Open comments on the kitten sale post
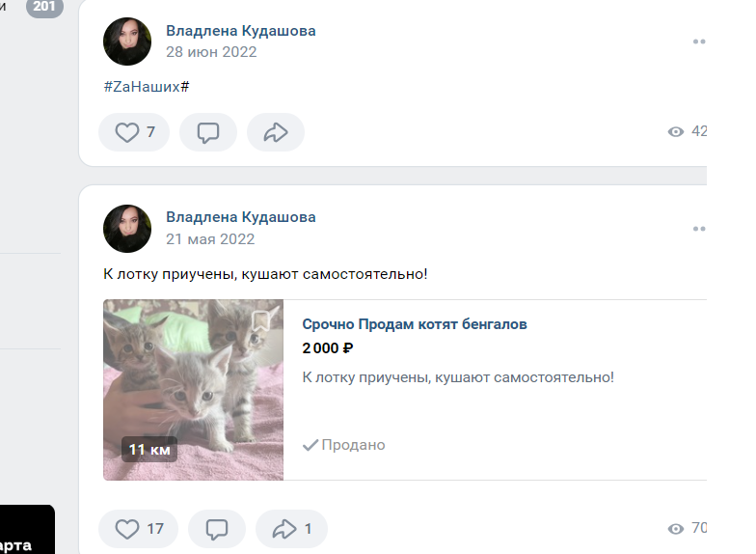Viewport: 756px width, 554px height. [x=216, y=529]
